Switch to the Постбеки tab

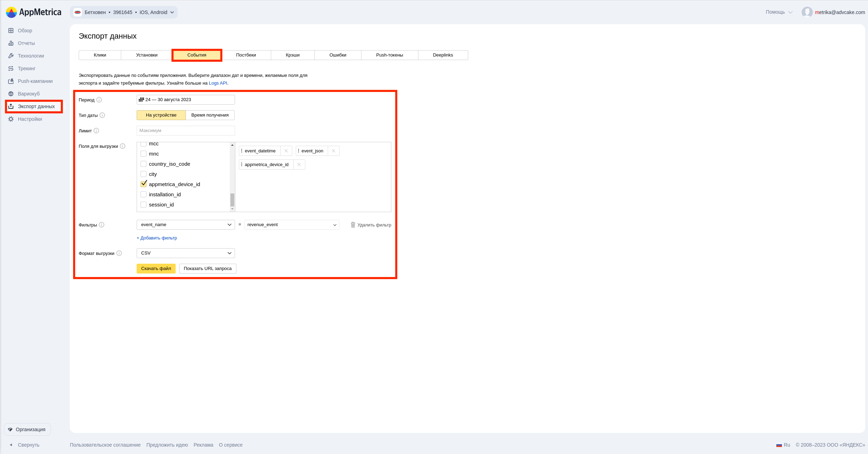point(246,55)
